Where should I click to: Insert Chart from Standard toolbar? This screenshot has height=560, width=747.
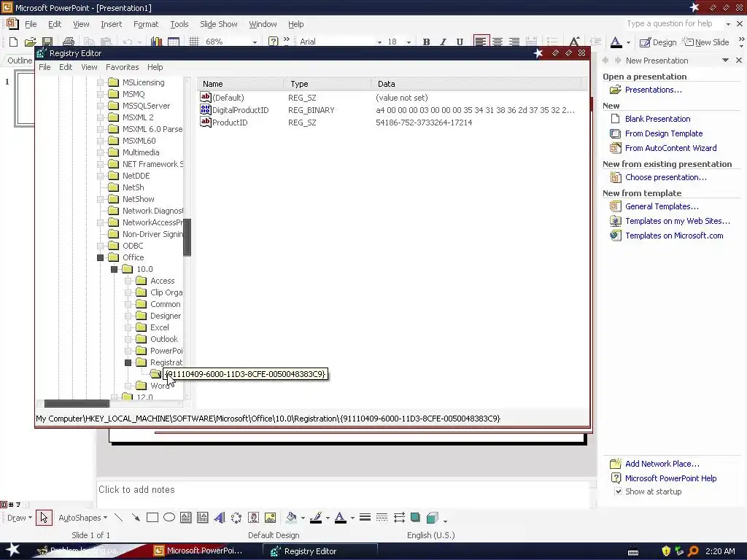pos(156,42)
